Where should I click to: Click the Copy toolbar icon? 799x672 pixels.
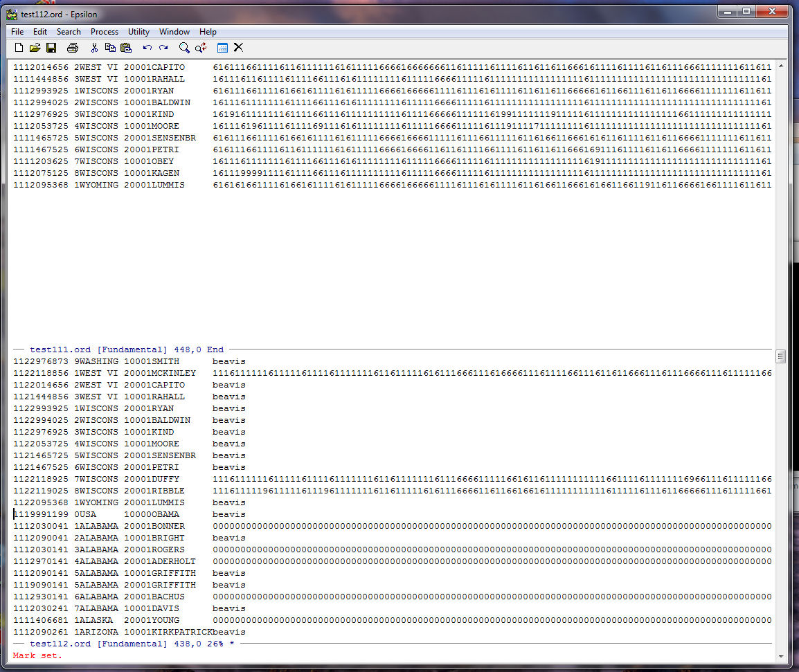(110, 48)
